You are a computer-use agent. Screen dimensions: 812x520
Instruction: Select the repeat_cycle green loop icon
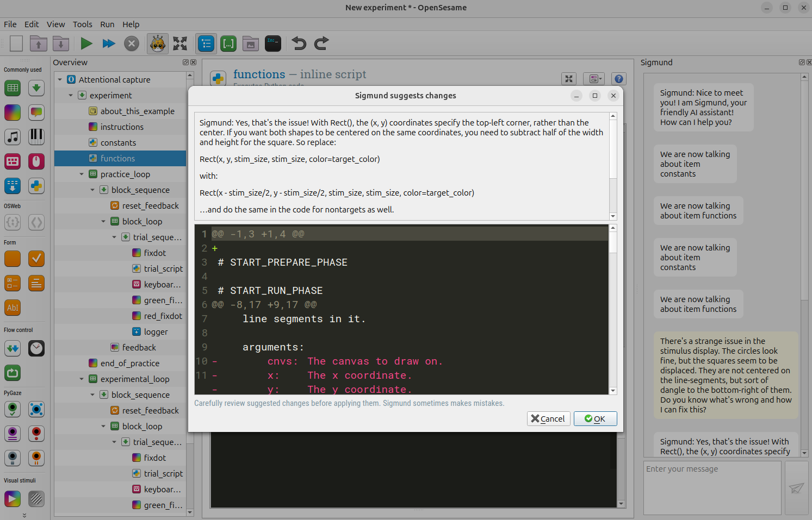pos(13,373)
